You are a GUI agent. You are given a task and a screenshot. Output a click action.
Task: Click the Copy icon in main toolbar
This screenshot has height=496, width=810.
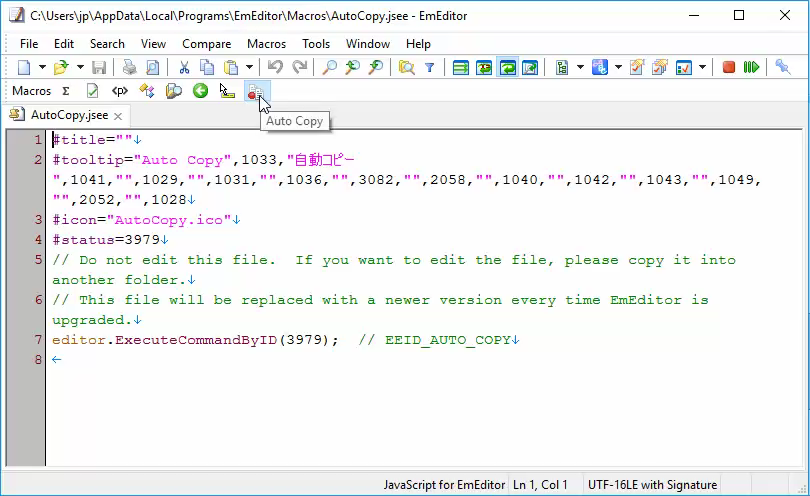(x=207, y=67)
